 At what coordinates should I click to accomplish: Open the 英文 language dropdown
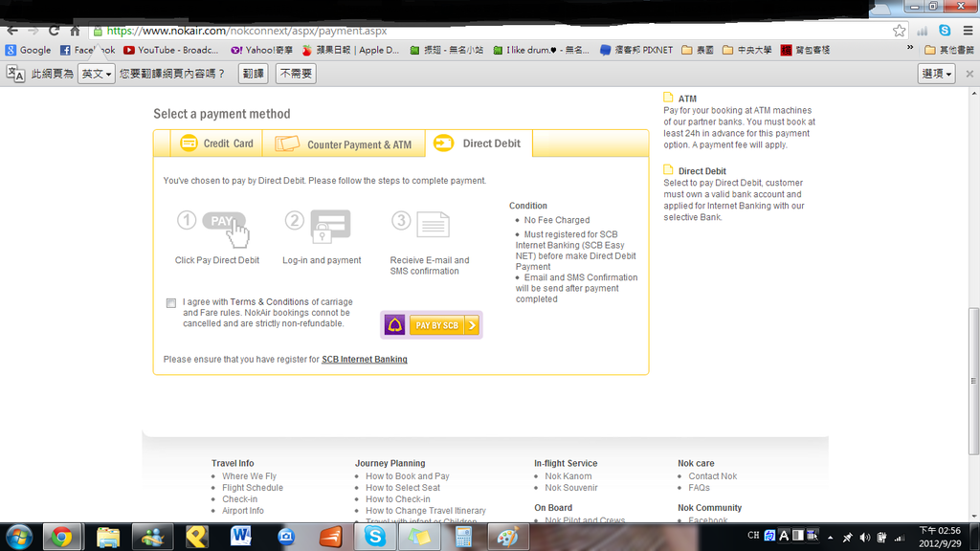pos(97,74)
